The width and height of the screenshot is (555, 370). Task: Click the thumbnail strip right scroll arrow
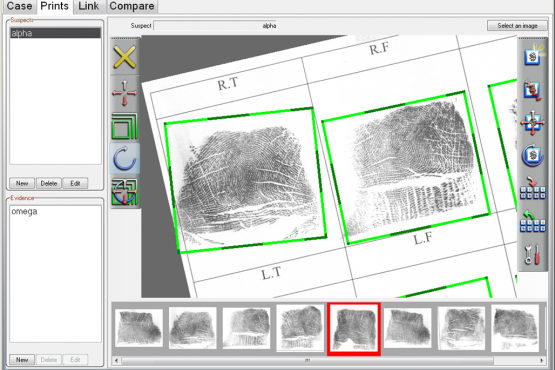542,360
